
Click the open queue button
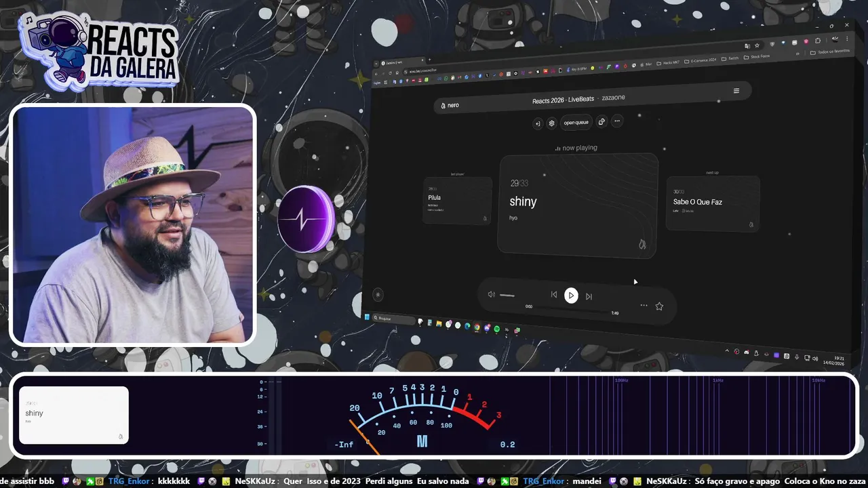click(x=576, y=123)
